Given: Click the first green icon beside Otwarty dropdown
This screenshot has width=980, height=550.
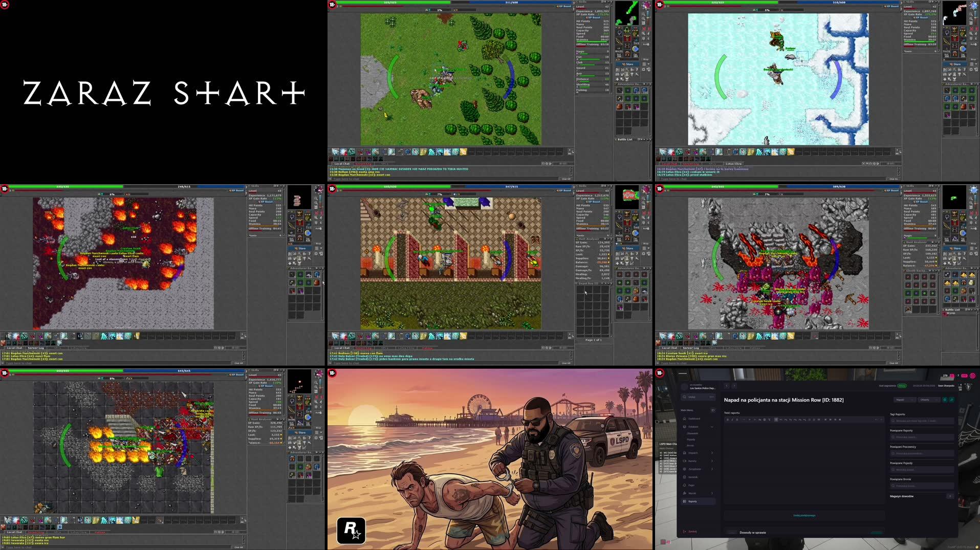Looking at the screenshot, I should [x=945, y=400].
